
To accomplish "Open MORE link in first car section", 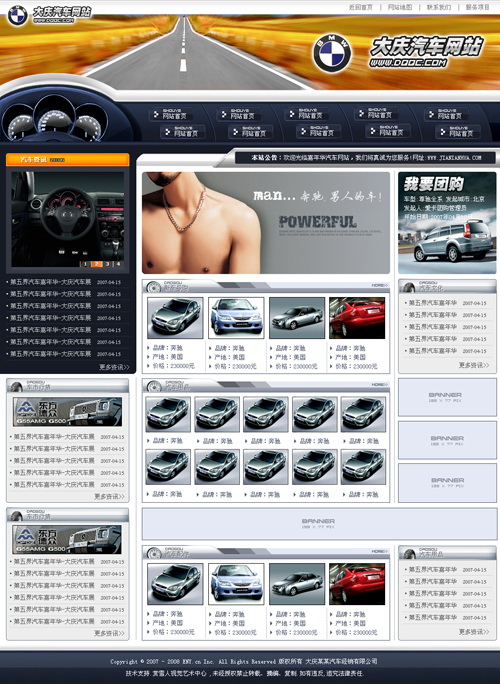I will (x=380, y=285).
